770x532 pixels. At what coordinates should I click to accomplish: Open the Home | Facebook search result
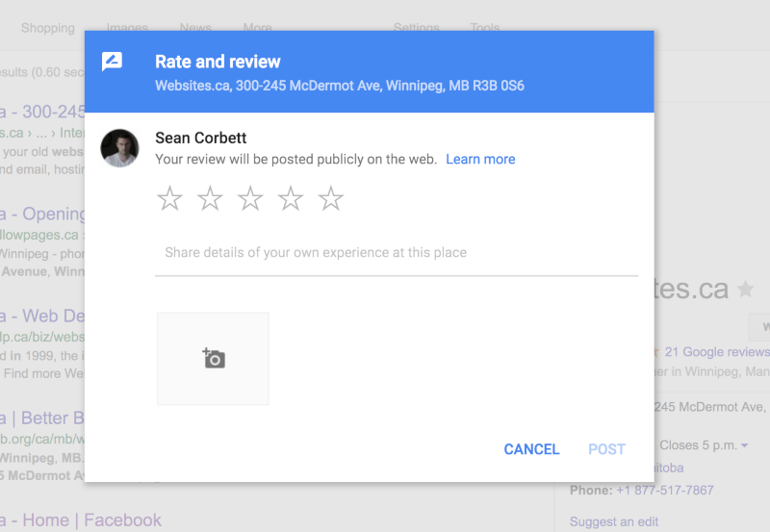[x=81, y=519]
